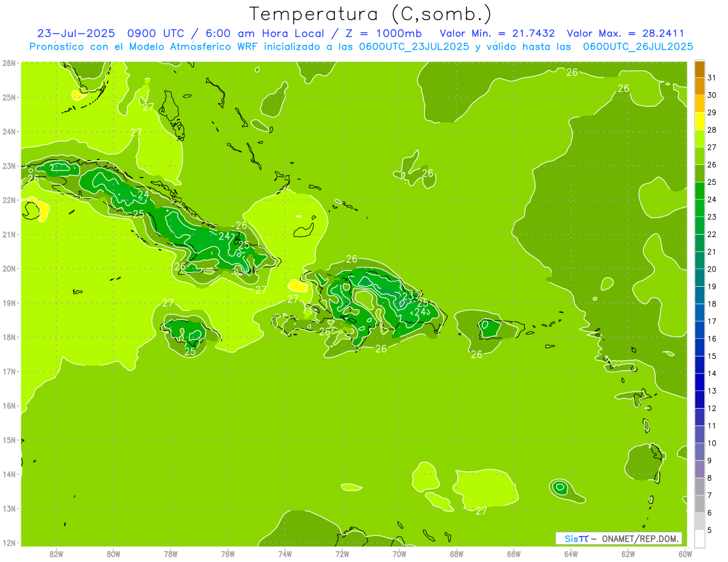Screen dimensions: 728x562
Task: Click the 72W longitude label
Action: tap(342, 554)
